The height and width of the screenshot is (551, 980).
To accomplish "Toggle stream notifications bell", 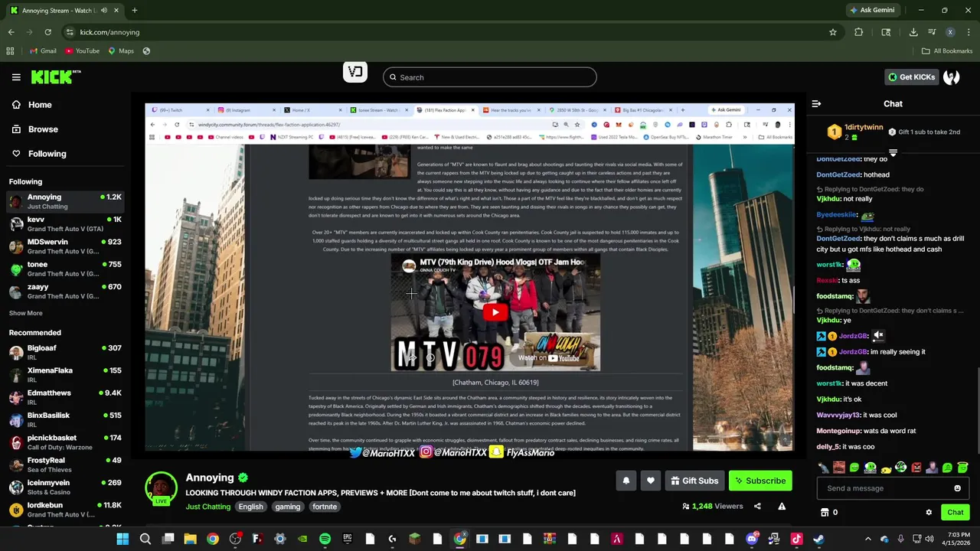I will (626, 481).
